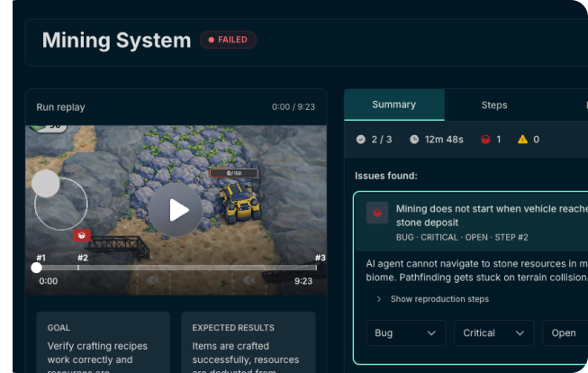Click the passed steps checkmark icon

361,140
